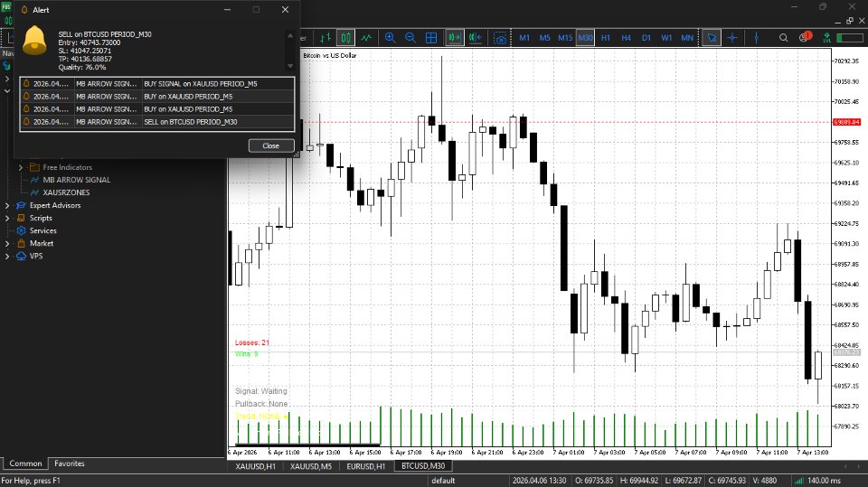The width and height of the screenshot is (868, 487).
Task: Select BUY SIGNAL on XAUUSD alert row
Action: (x=157, y=83)
